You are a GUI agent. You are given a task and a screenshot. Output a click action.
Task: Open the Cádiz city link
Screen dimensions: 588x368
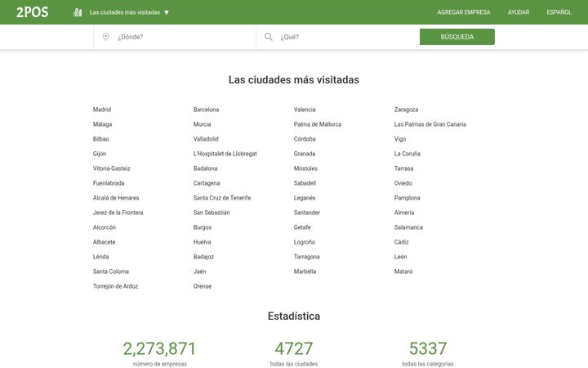pos(401,242)
